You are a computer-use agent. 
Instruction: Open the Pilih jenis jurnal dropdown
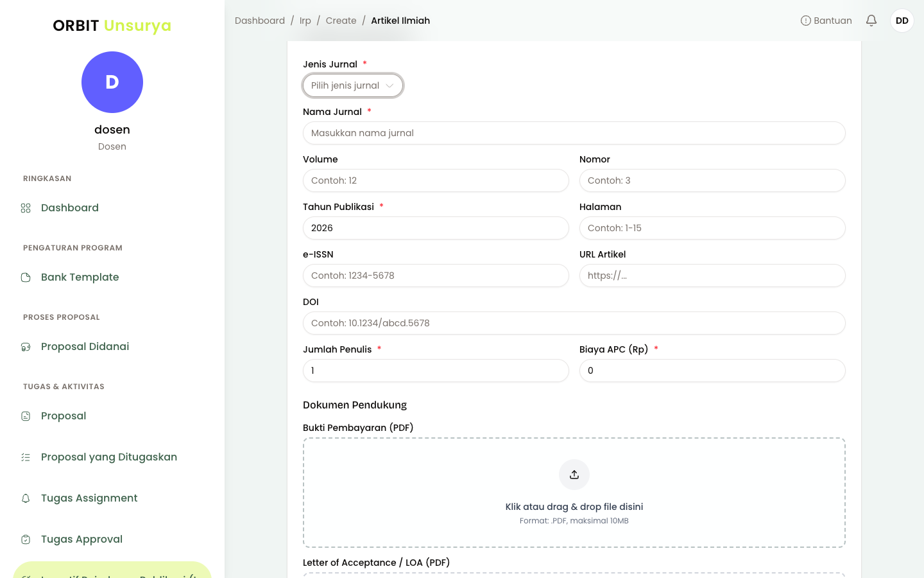click(353, 85)
